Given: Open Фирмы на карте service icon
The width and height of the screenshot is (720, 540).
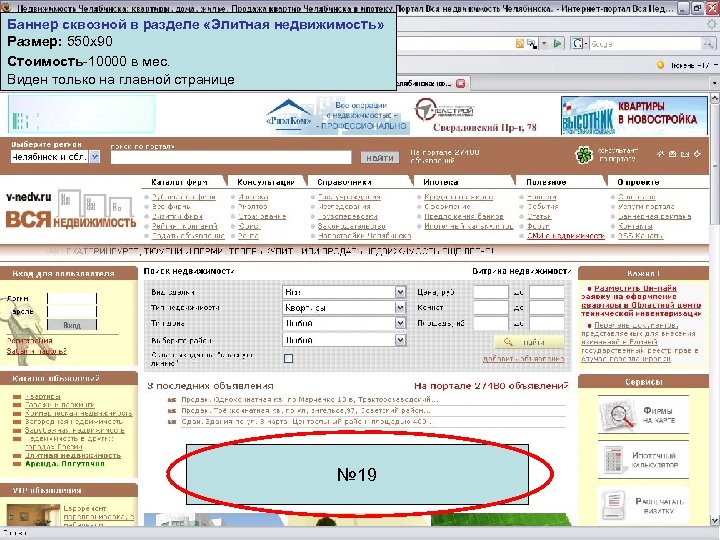Looking at the screenshot, I should coord(643,415).
